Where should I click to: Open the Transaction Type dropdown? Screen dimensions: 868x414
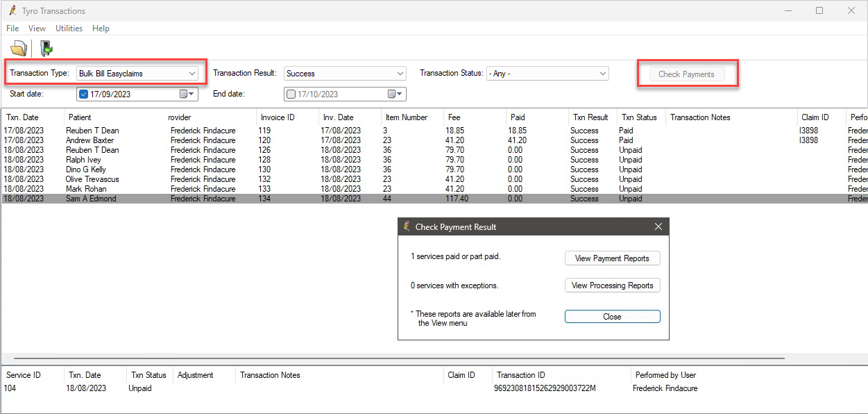click(x=137, y=73)
